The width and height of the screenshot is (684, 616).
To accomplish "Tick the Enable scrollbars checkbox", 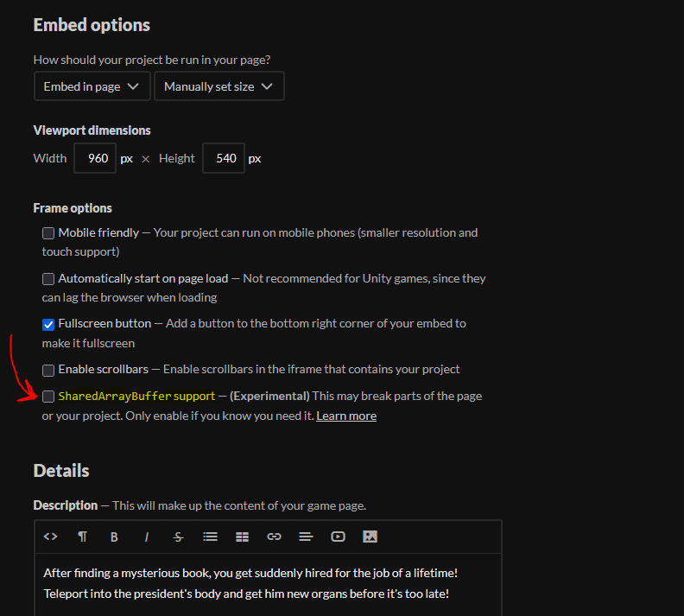I will (48, 370).
